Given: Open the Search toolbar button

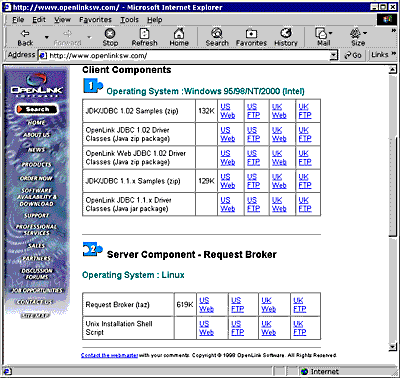Looking at the screenshot, I should (217, 37).
